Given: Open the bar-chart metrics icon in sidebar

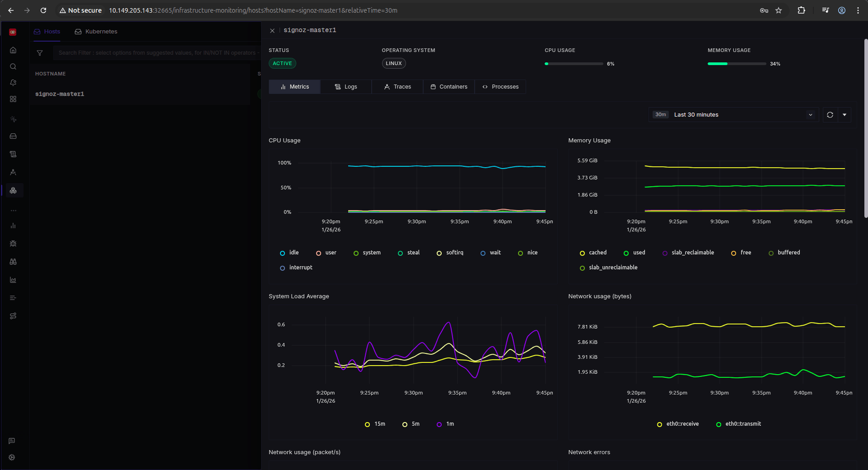Looking at the screenshot, I should tap(13, 226).
